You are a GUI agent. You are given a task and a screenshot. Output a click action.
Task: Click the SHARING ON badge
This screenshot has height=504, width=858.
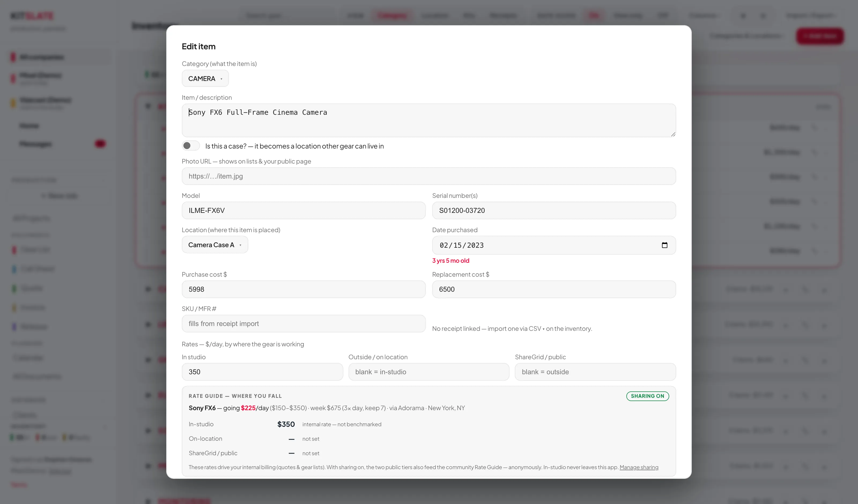point(647,396)
